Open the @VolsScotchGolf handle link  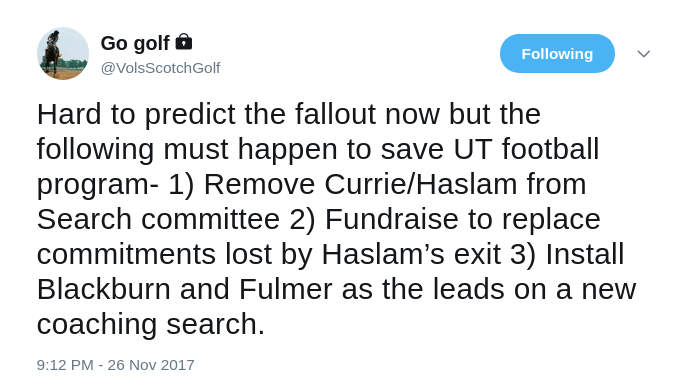161,68
